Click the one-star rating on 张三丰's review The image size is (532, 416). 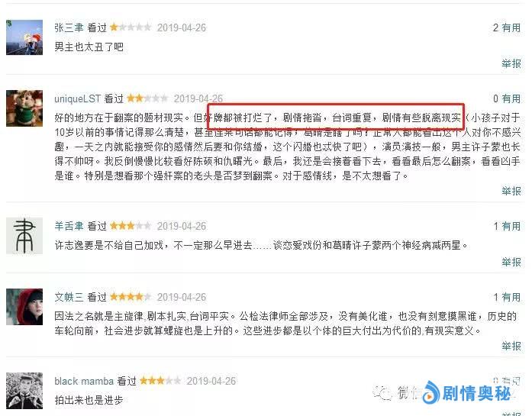(131, 27)
